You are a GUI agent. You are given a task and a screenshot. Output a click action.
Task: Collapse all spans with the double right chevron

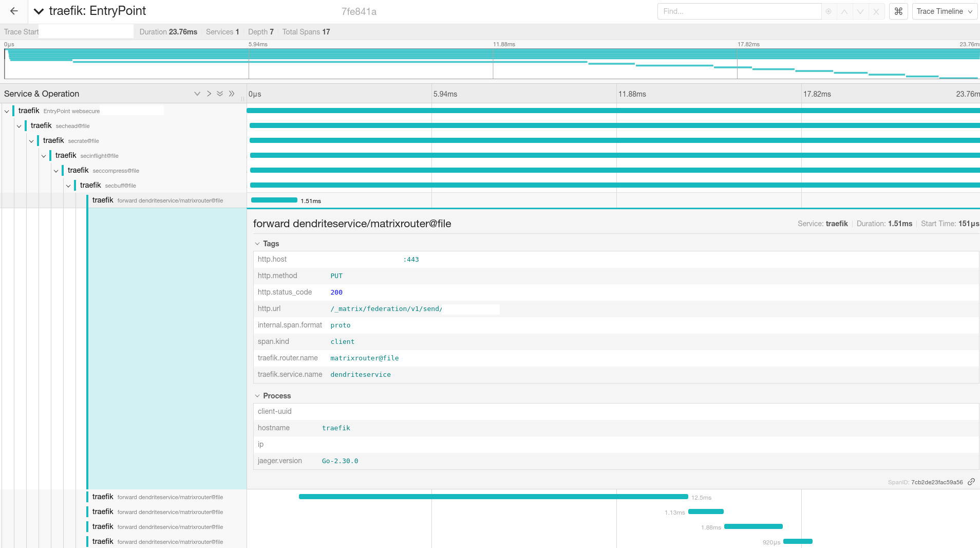232,94
